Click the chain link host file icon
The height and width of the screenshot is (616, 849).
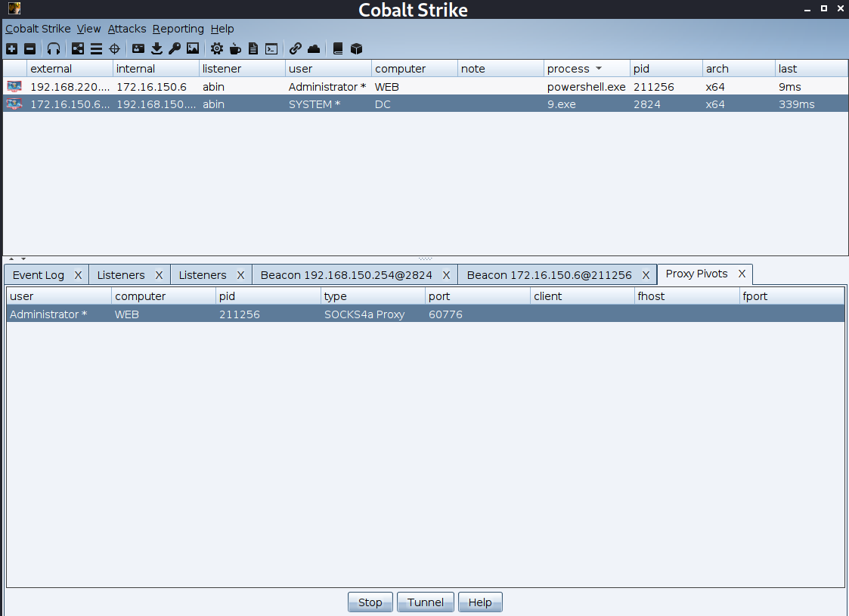(x=295, y=48)
